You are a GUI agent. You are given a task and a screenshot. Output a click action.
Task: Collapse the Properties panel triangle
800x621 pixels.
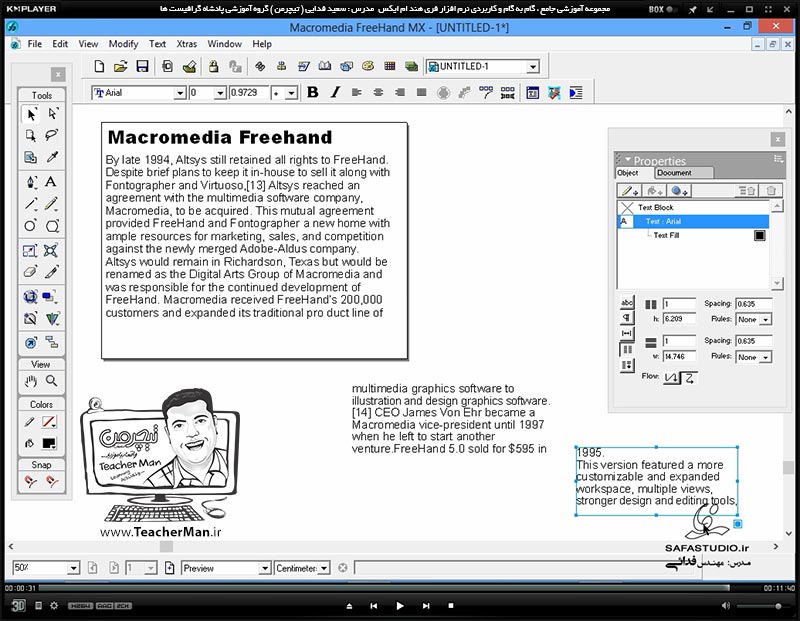pos(628,159)
